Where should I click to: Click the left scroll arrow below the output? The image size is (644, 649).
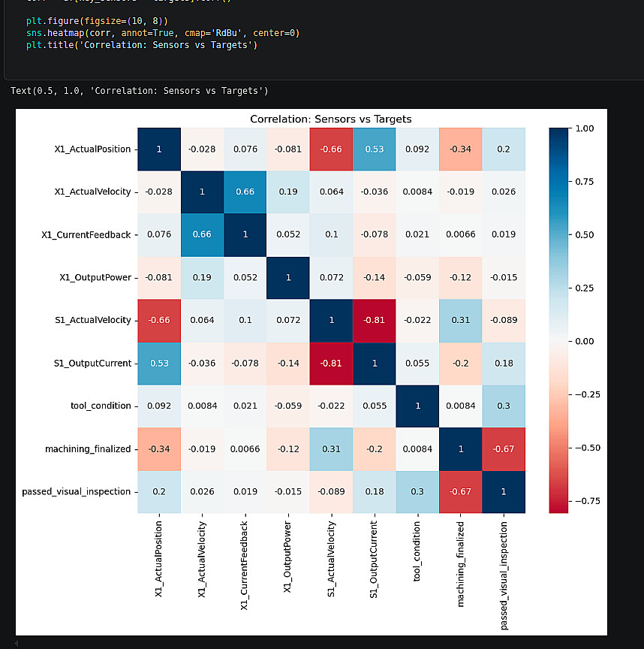(17, 644)
